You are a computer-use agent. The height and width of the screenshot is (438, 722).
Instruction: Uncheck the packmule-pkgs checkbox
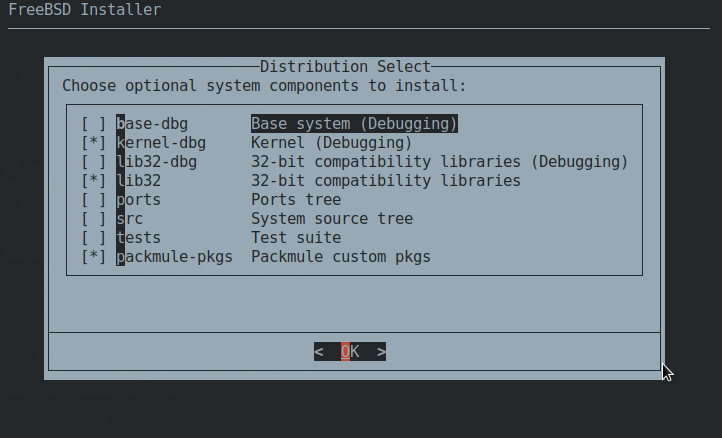(94, 257)
